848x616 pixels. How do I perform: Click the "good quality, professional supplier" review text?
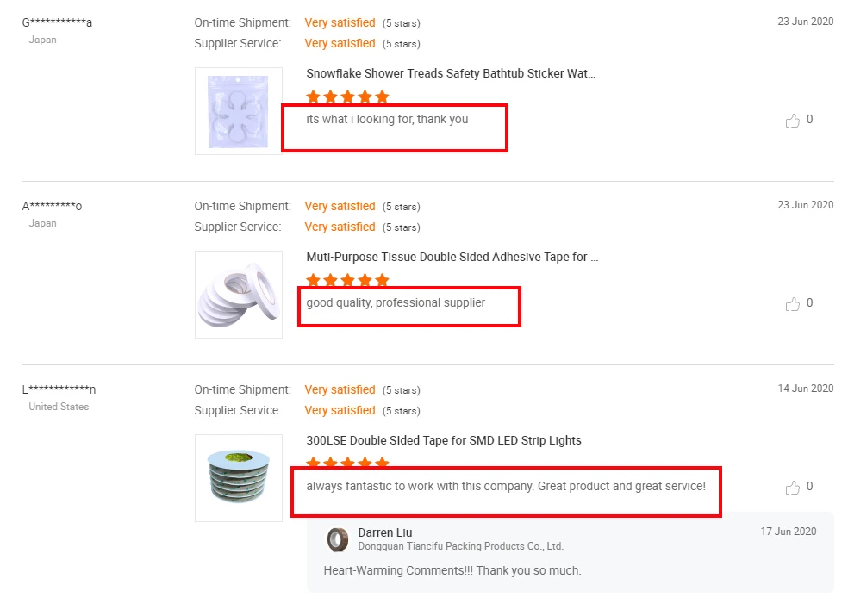(396, 303)
